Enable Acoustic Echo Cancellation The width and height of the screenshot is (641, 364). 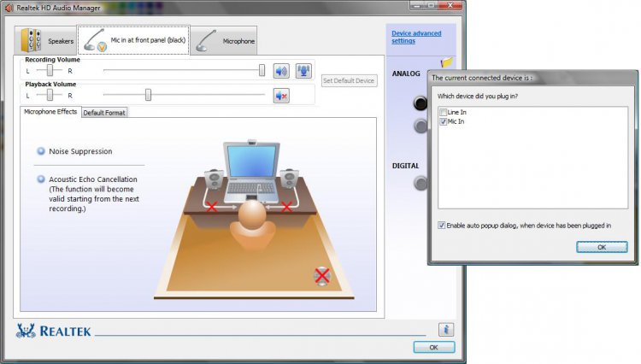[x=41, y=179]
